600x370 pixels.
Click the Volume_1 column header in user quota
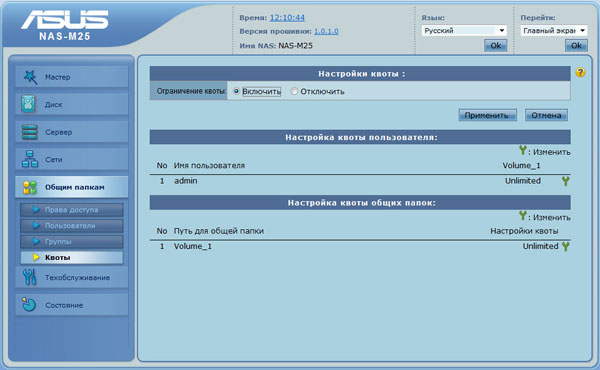point(521,165)
